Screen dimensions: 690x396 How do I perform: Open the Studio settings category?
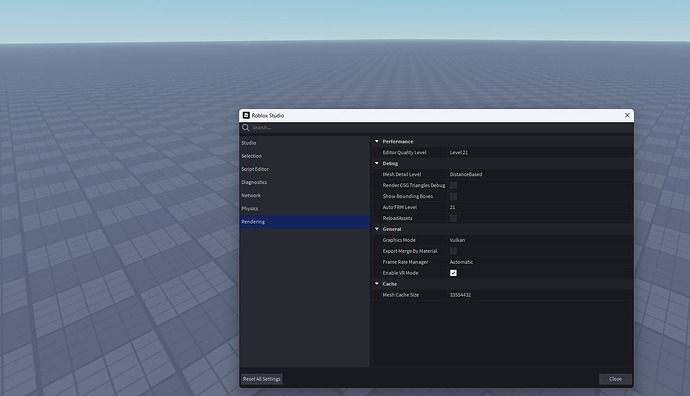click(x=305, y=143)
